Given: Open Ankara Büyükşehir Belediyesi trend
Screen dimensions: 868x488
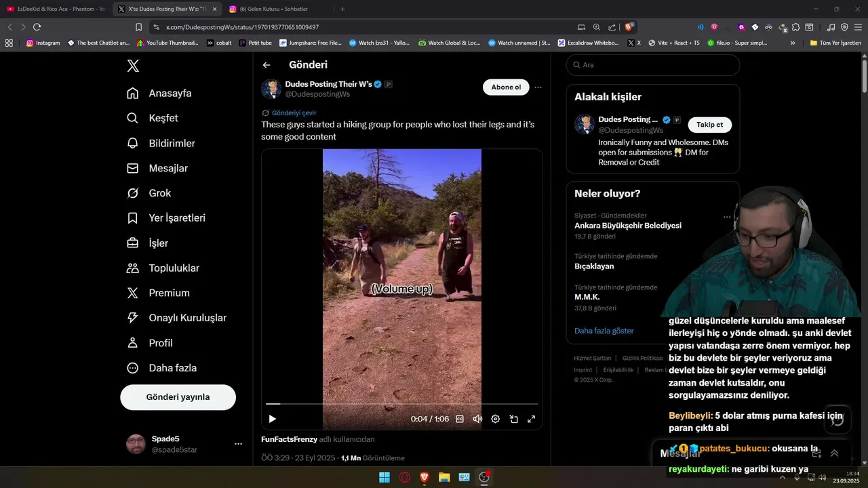Looking at the screenshot, I should [x=628, y=226].
